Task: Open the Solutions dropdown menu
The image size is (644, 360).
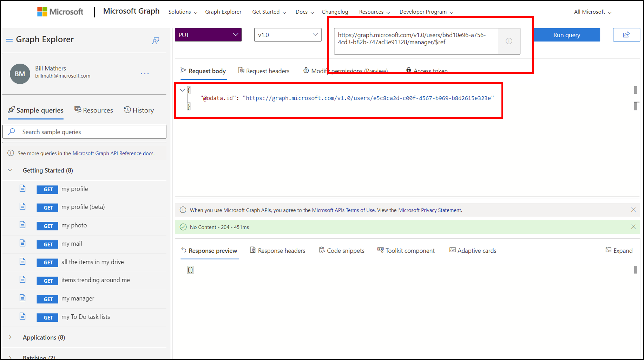Action: pyautogui.click(x=183, y=12)
